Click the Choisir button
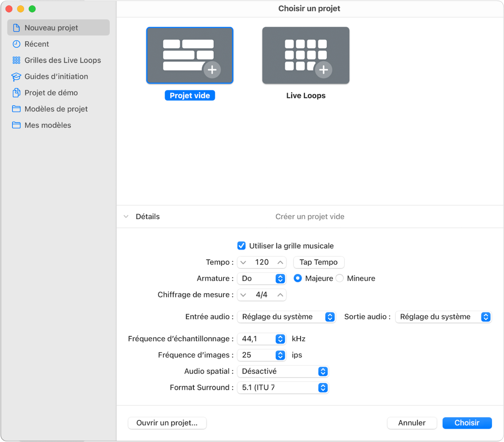 pyautogui.click(x=467, y=423)
